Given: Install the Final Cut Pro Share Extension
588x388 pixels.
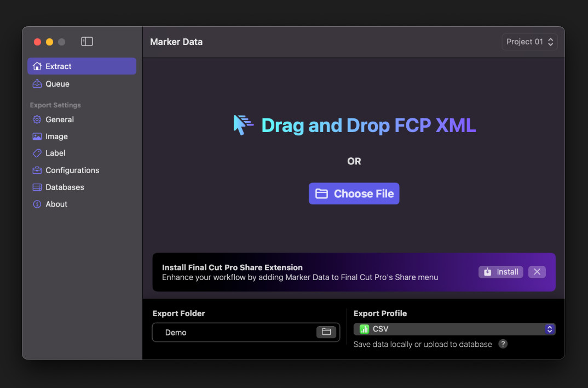Looking at the screenshot, I should point(500,272).
